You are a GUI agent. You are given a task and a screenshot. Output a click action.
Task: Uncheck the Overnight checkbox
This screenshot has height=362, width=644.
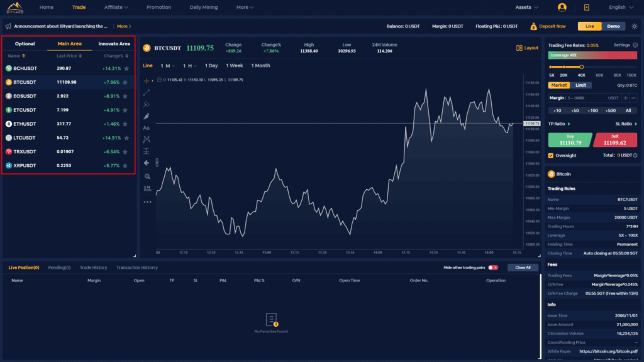(552, 155)
